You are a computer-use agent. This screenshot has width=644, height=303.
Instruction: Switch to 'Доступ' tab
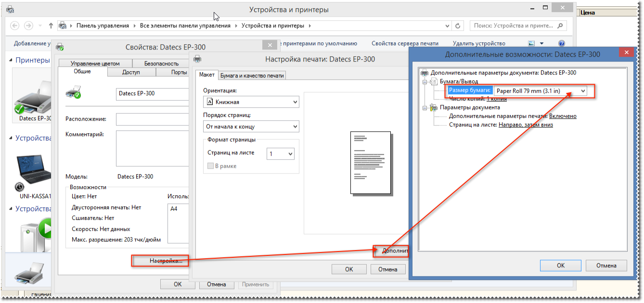point(131,72)
